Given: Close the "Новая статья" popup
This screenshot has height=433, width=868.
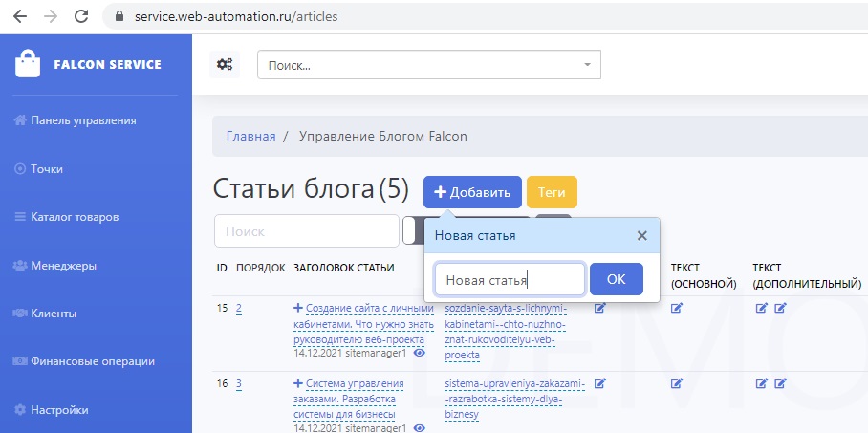Looking at the screenshot, I should click(x=642, y=235).
